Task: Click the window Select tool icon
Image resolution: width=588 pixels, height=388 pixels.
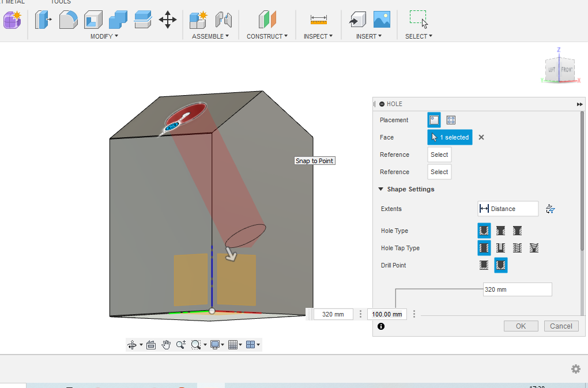Action: click(419, 20)
